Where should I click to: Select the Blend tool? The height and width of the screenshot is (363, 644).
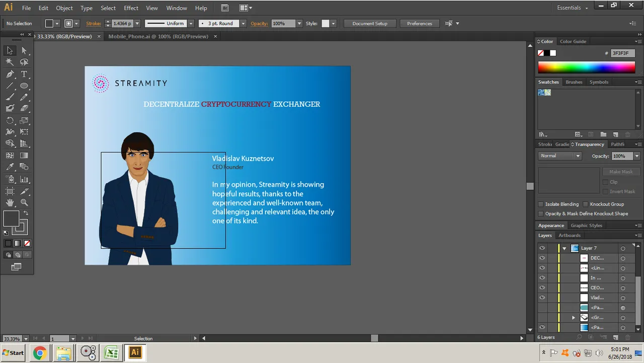click(24, 167)
